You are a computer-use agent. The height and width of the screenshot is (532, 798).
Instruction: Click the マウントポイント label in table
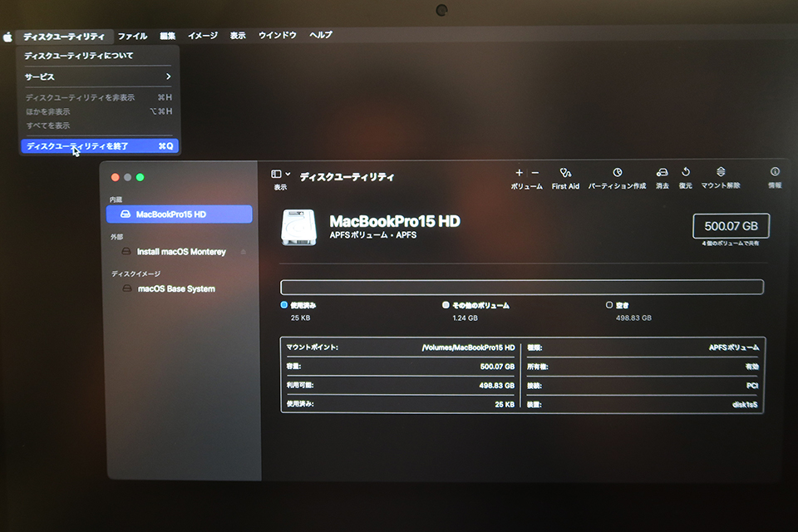coord(312,347)
